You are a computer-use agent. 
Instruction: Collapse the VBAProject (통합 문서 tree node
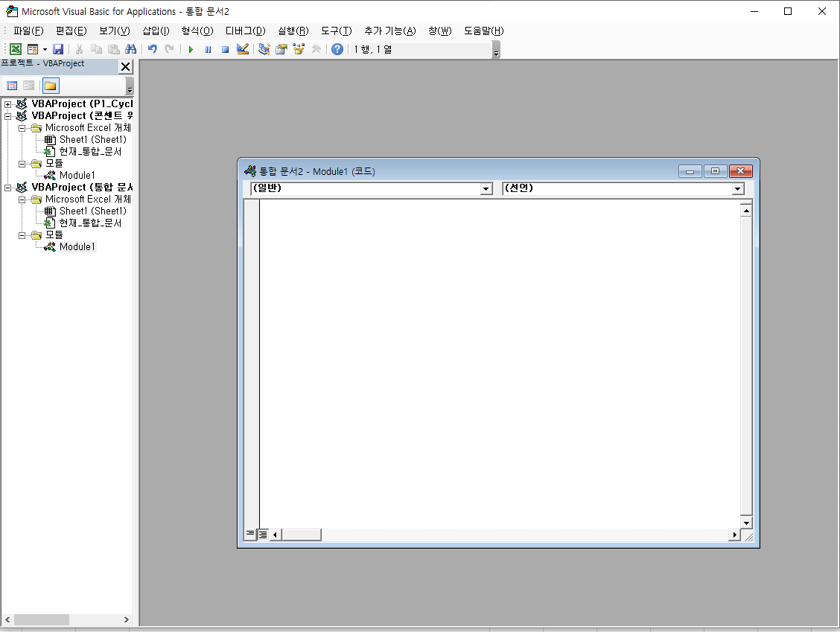tap(8, 188)
